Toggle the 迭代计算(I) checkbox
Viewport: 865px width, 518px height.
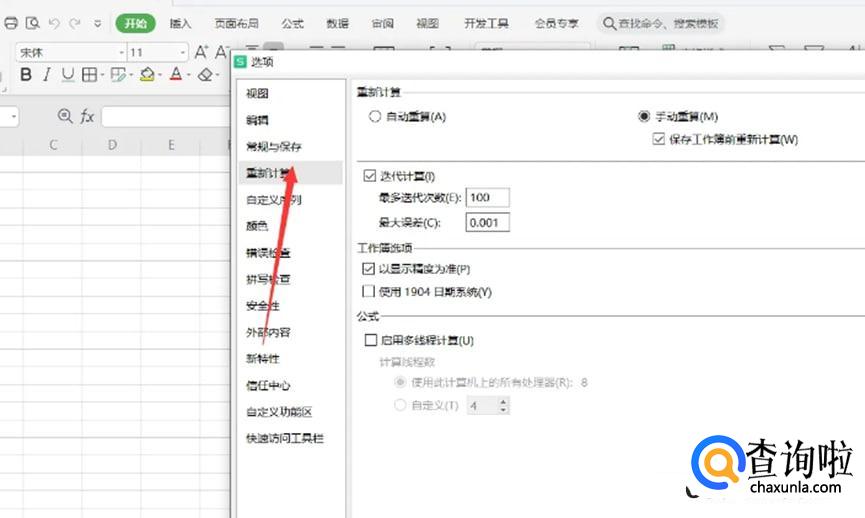370,176
